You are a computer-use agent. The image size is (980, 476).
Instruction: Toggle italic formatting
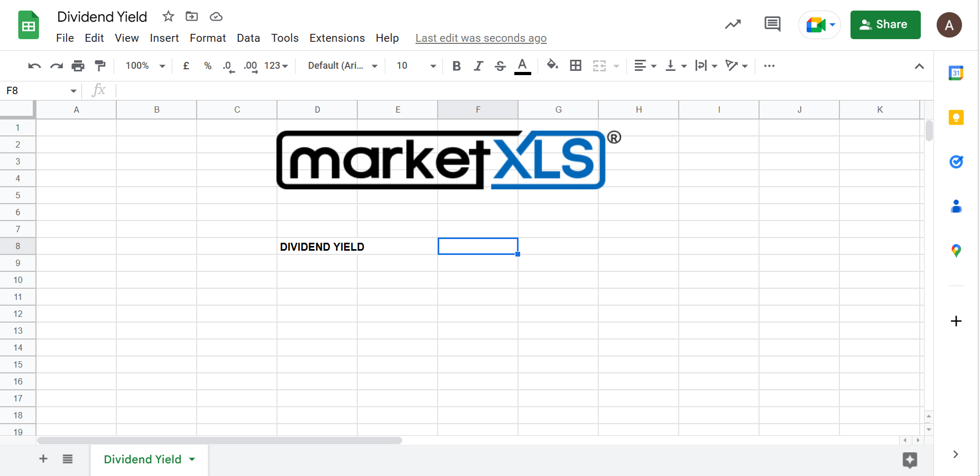478,66
